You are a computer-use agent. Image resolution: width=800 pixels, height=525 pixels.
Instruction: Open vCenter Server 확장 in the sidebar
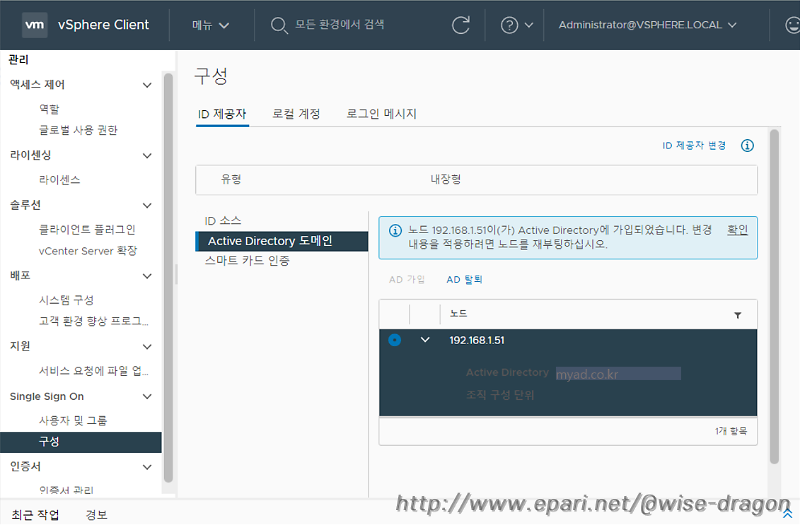88,251
